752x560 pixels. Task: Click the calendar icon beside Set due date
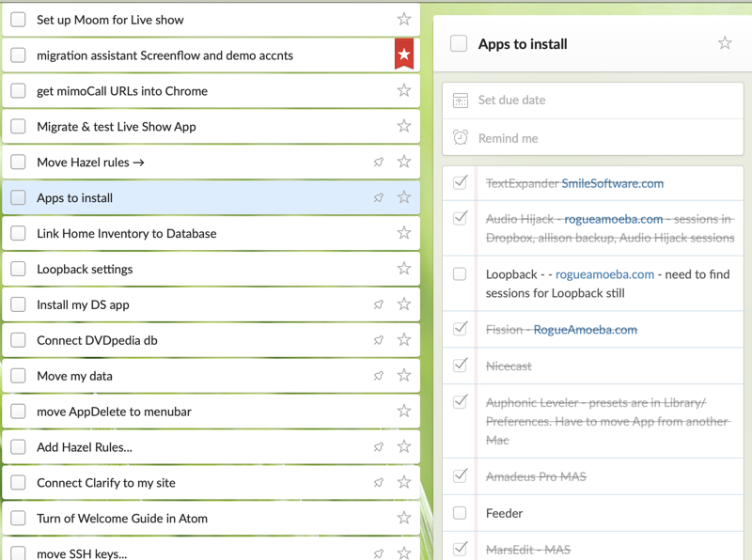click(x=460, y=101)
